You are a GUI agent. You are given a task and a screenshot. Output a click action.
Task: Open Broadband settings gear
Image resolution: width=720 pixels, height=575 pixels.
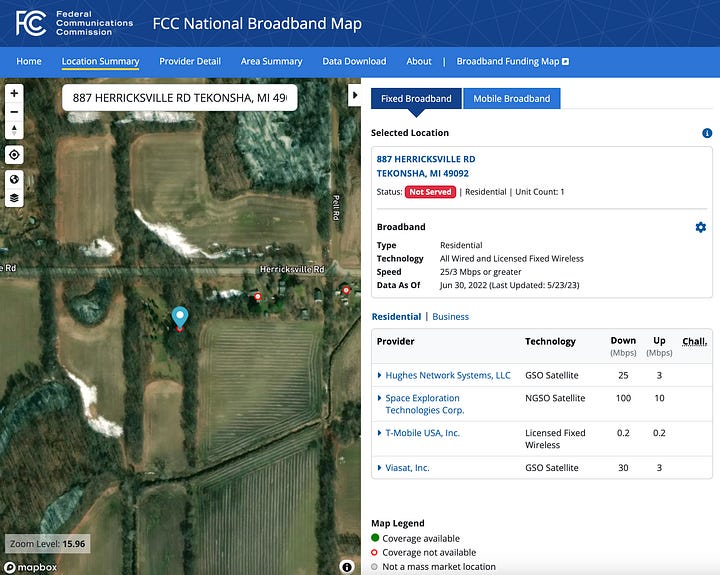[701, 227]
